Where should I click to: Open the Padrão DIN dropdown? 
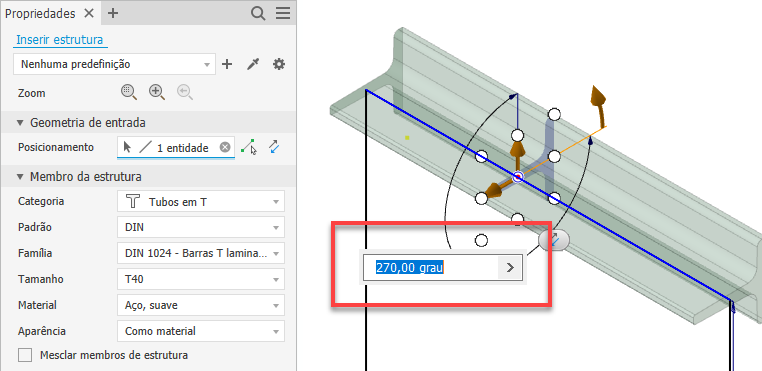click(x=201, y=227)
